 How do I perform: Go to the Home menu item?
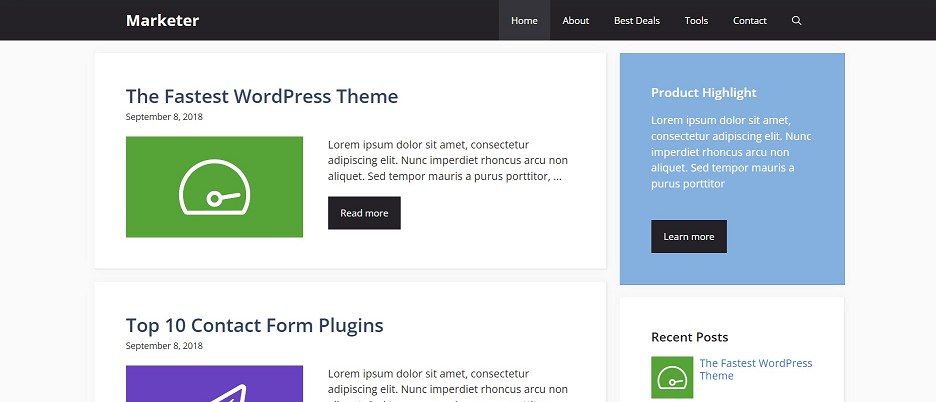click(524, 20)
